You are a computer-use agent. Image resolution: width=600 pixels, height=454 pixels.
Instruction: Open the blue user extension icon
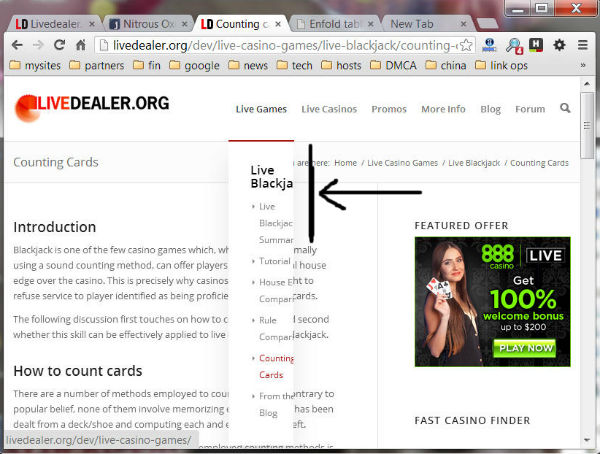[489, 45]
